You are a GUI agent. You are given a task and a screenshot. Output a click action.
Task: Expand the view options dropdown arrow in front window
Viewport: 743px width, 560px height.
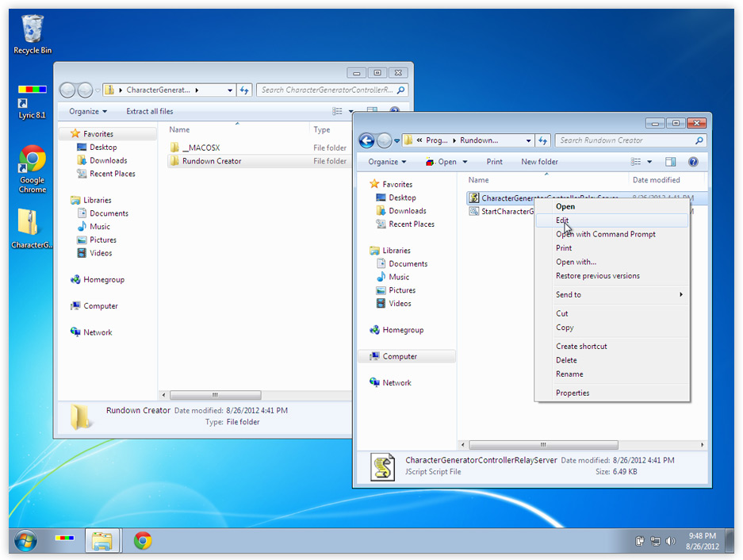click(x=650, y=162)
